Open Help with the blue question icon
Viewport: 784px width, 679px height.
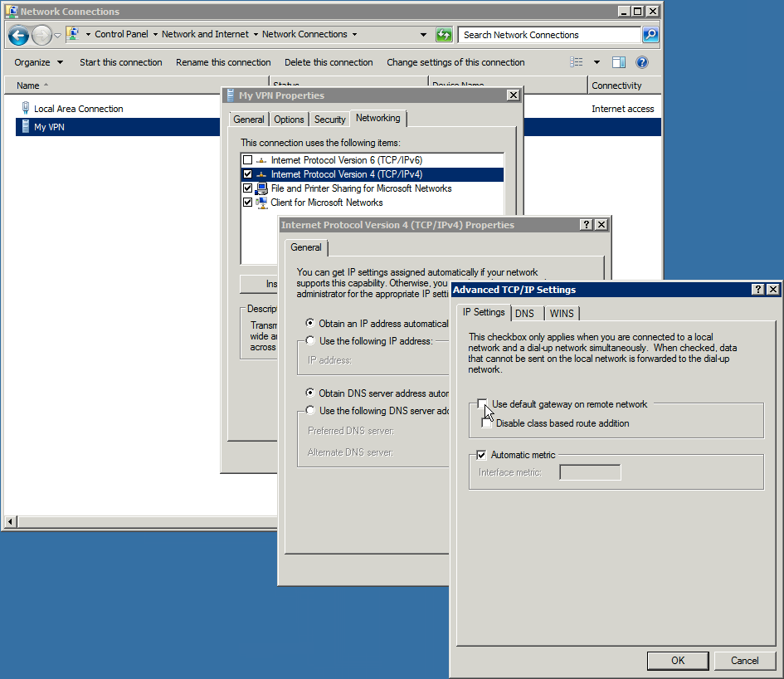click(642, 62)
